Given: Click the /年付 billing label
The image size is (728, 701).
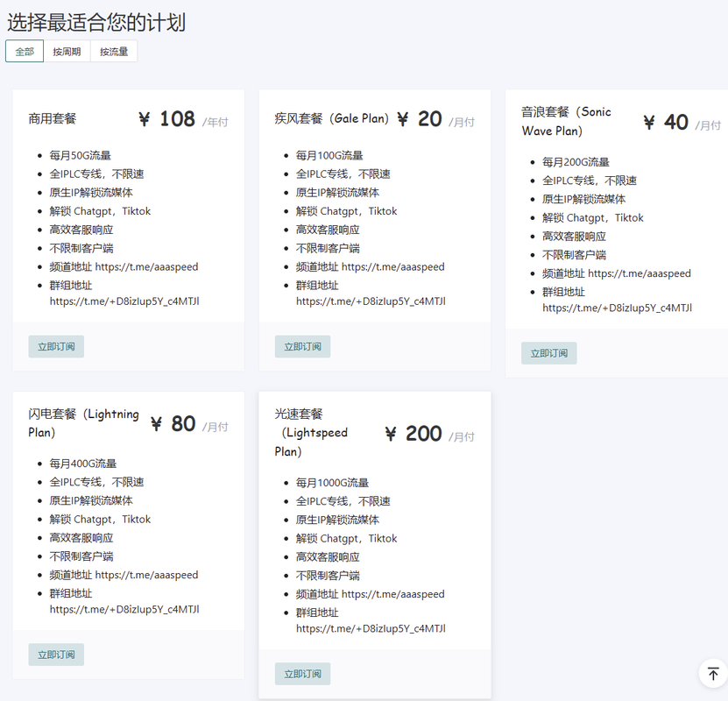Looking at the screenshot, I should click(x=216, y=122).
